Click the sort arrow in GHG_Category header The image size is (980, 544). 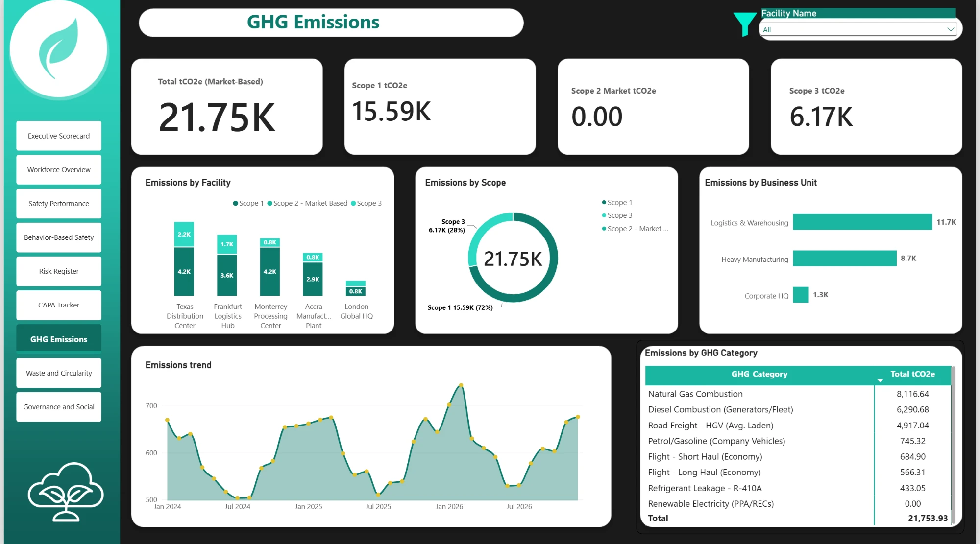(x=880, y=380)
